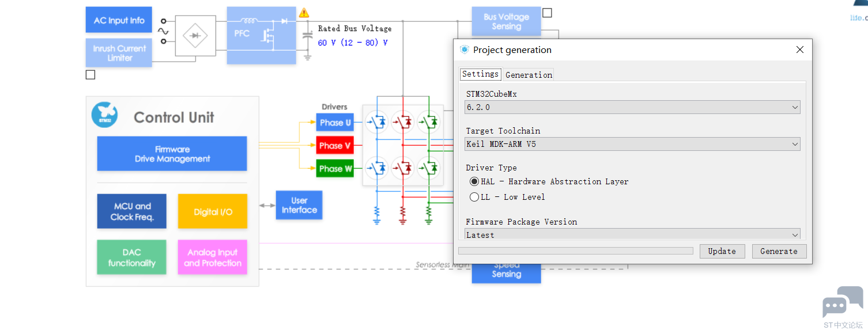Select the PFC circuit block

click(261, 35)
